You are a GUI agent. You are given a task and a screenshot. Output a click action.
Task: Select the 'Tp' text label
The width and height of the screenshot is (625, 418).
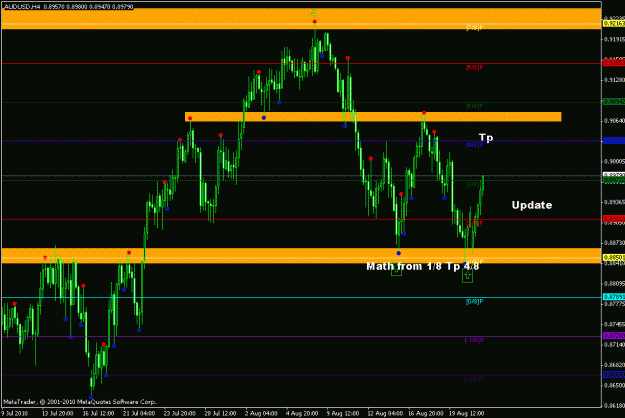(x=486, y=138)
